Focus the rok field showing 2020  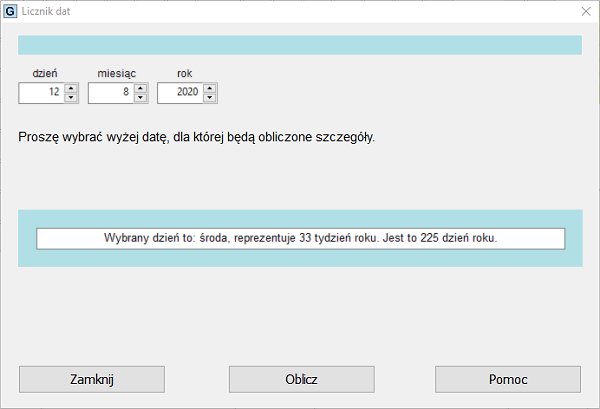[179, 92]
